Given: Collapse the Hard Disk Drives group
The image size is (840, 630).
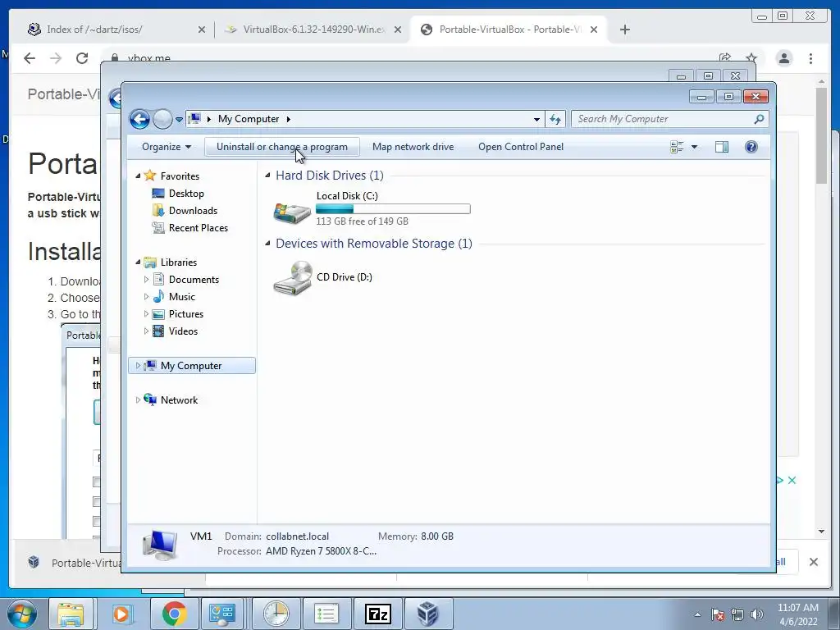Looking at the screenshot, I should (x=268, y=176).
